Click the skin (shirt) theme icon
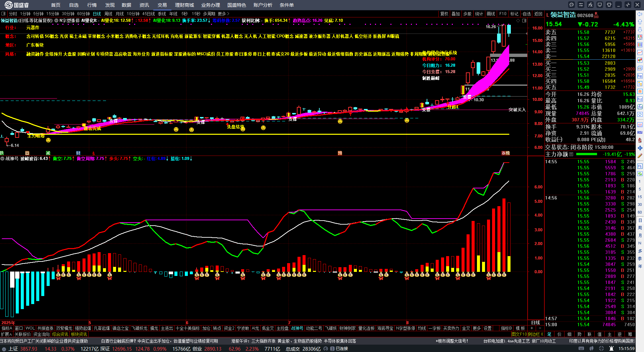Image resolution: width=644 pixels, height=352 pixels. (x=609, y=5)
